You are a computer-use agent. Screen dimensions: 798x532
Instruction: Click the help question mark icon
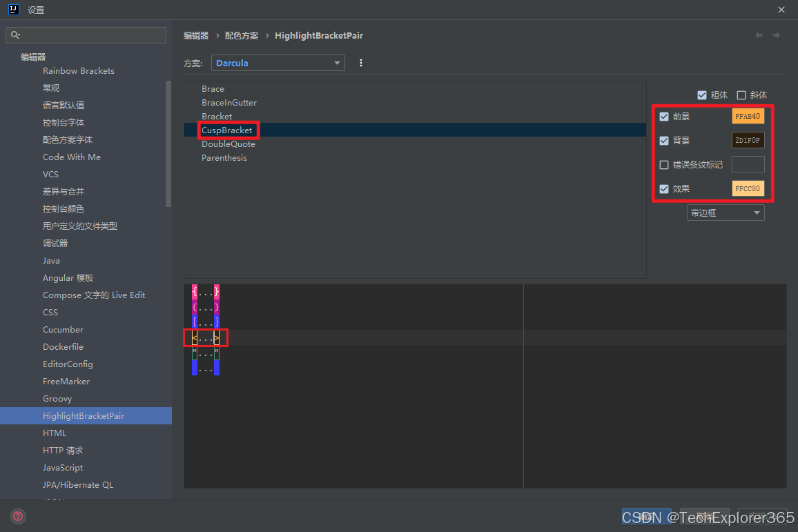(18, 516)
